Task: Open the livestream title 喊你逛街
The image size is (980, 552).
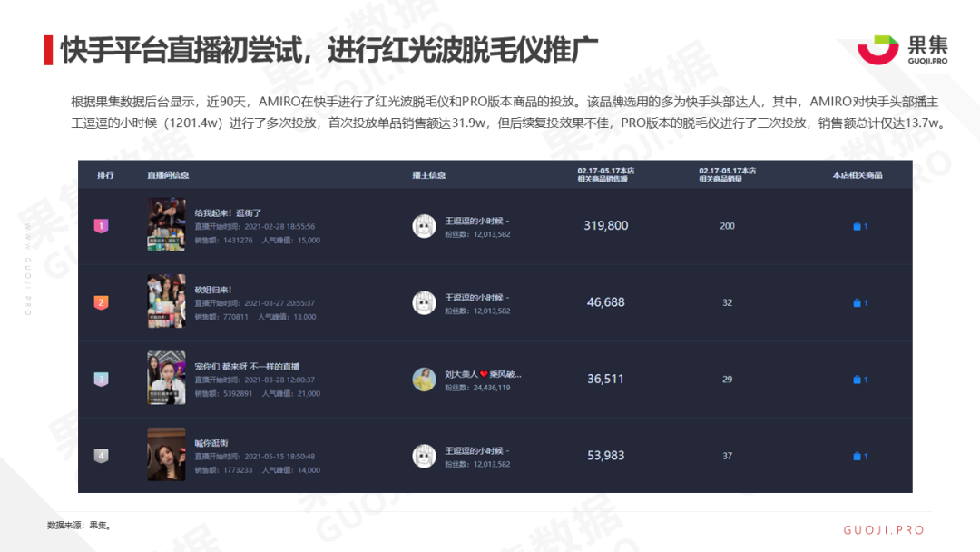Action: 211,443
